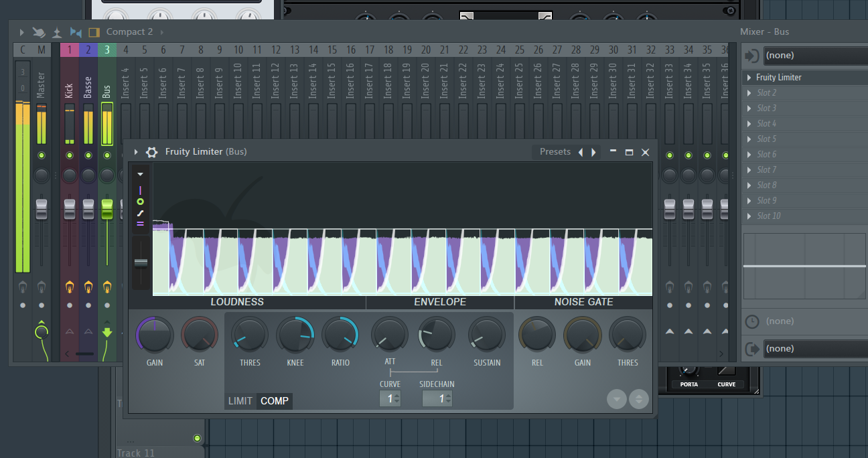Toggle effects lamp icon on Bus track

(x=107, y=287)
